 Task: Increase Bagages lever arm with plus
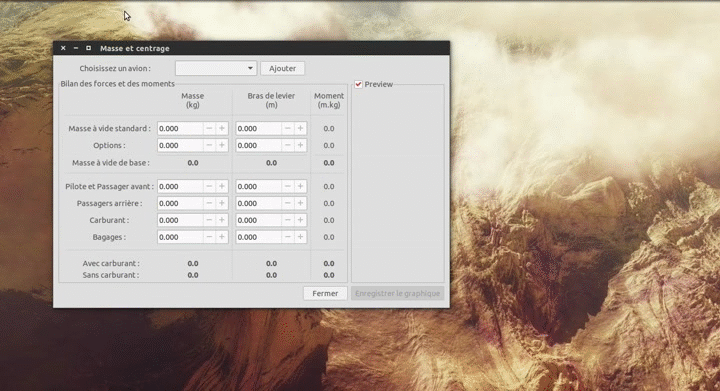300,237
